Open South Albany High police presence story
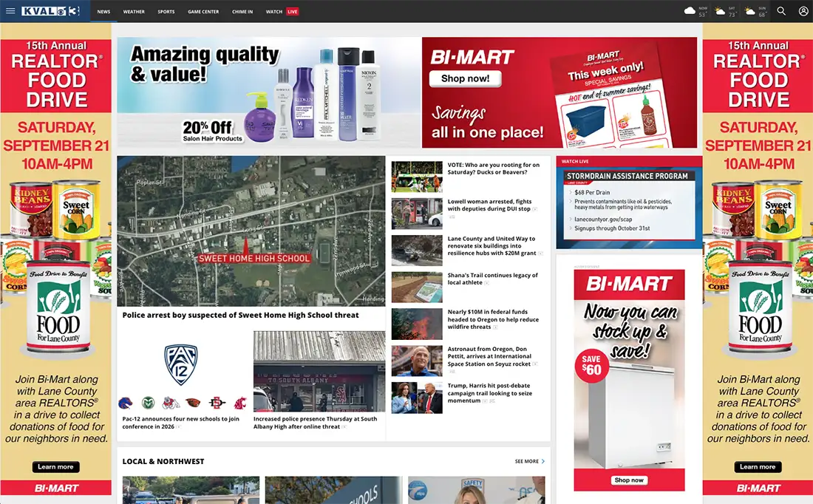Image resolution: width=813 pixels, height=504 pixels. [316, 423]
